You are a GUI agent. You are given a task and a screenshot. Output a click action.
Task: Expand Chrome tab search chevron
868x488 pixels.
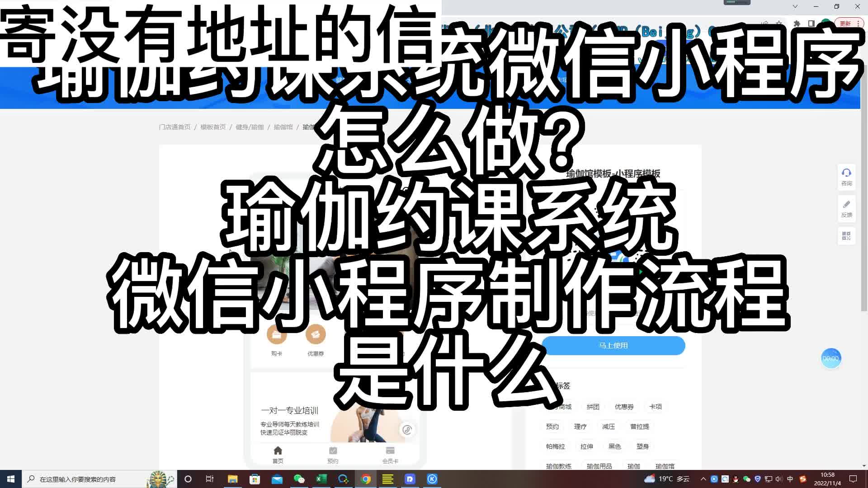[x=795, y=6]
